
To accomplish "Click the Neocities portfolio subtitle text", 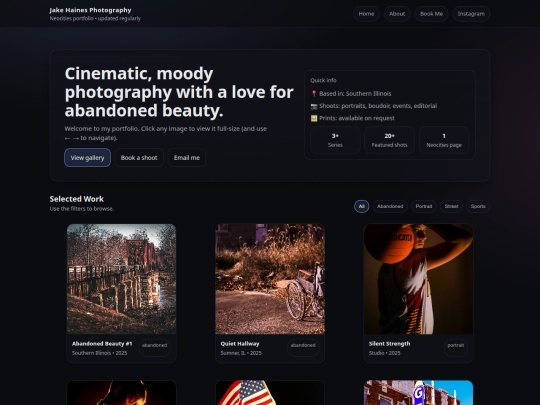I will click(95, 18).
